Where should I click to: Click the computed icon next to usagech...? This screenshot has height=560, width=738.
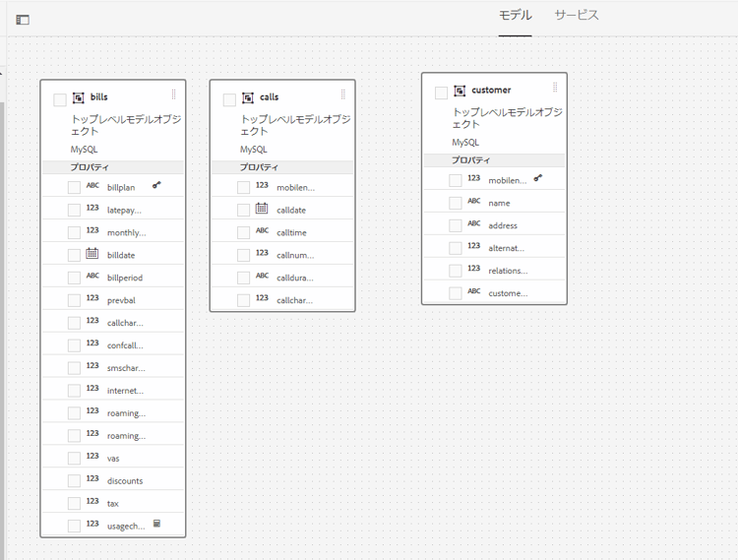(x=157, y=524)
